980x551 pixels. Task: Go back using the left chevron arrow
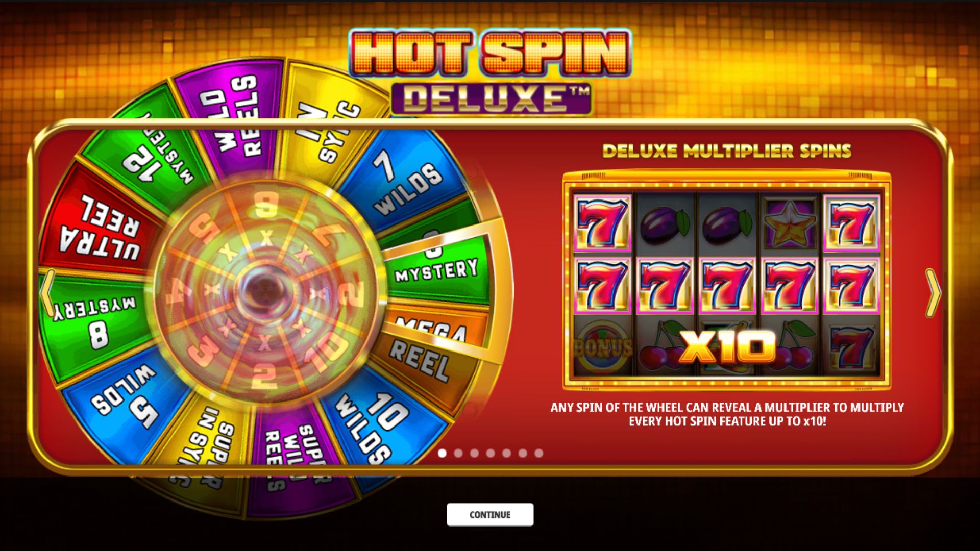pos(47,293)
